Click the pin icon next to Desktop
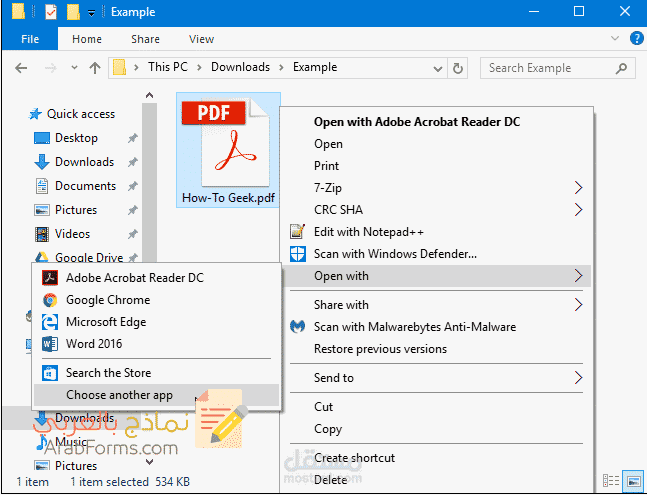The image size is (647, 495). point(132,138)
